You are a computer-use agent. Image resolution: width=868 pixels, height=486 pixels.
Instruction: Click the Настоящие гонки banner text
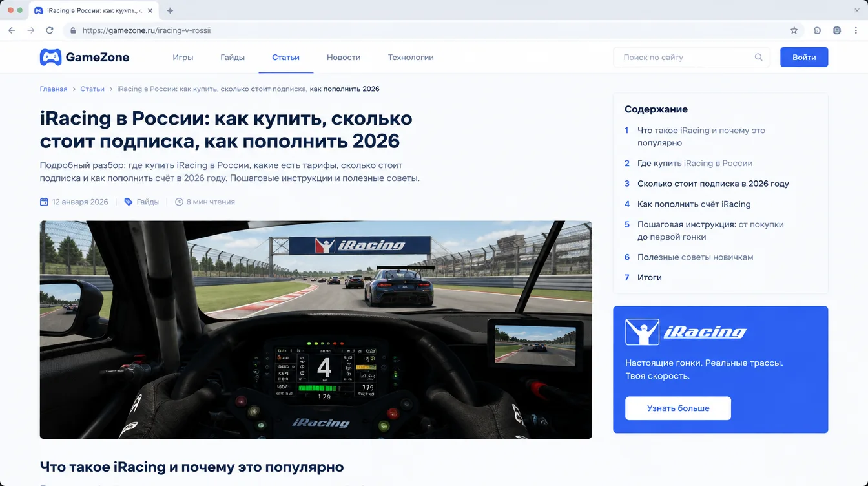704,370
